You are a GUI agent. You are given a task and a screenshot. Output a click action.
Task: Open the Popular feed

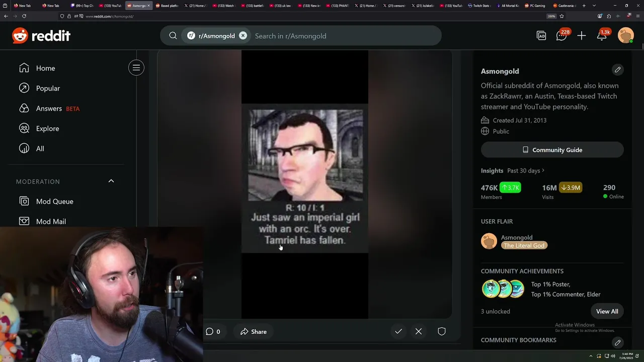(48, 88)
